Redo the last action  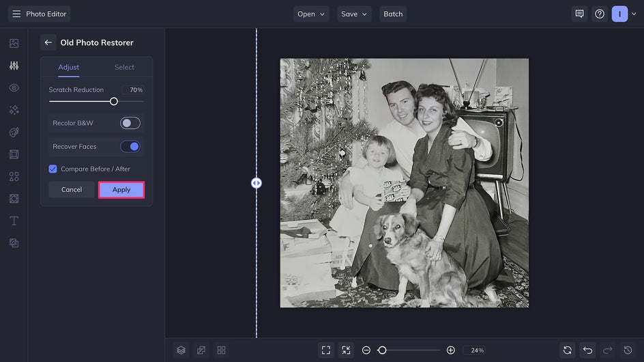coord(608,350)
